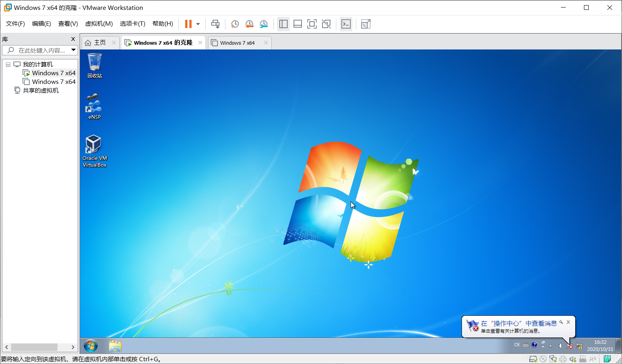Image resolution: width=622 pixels, height=364 pixels.
Task: Select 我的计算机 in the library tree
Action: click(38, 64)
